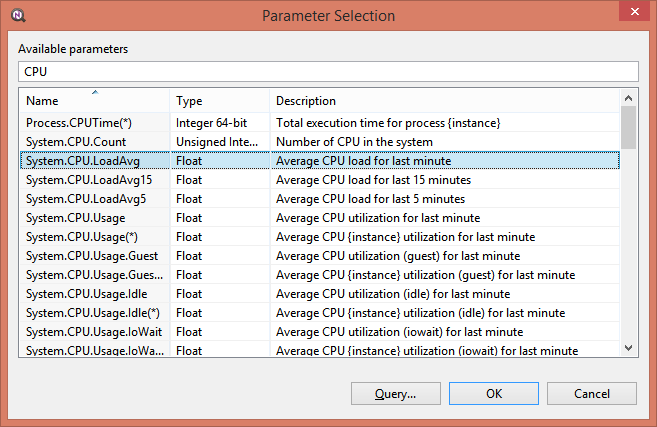Click 'Average CPU utilization (guest) for last minute'

pyautogui.click(x=398, y=256)
